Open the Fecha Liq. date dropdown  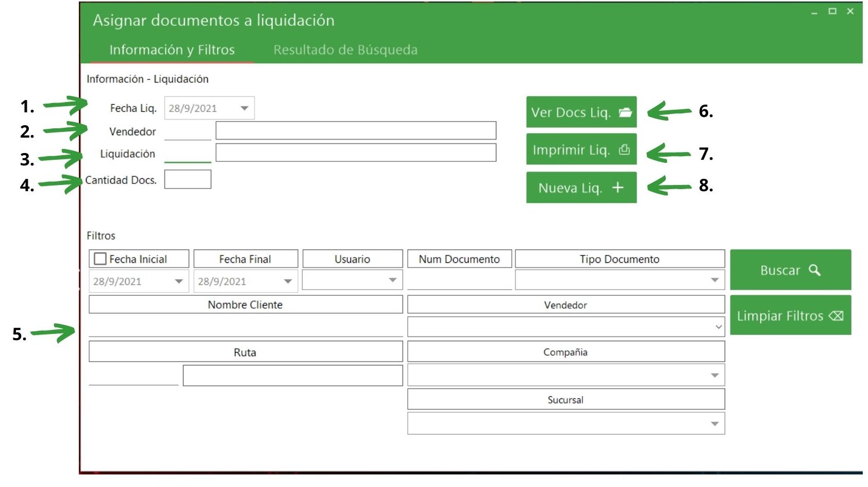244,108
